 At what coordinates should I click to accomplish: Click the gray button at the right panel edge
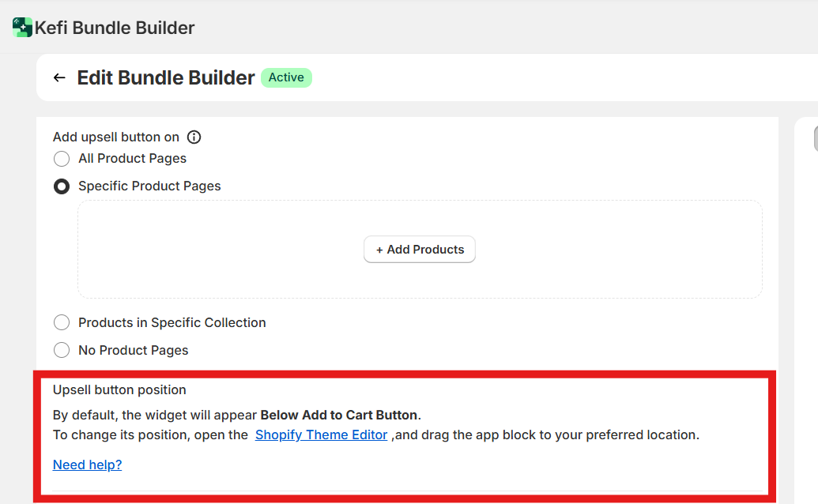coord(815,139)
